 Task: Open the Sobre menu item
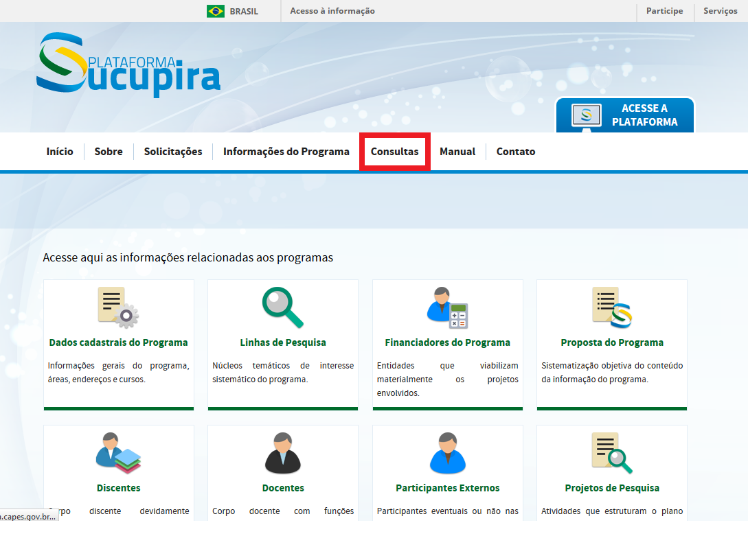point(109,152)
